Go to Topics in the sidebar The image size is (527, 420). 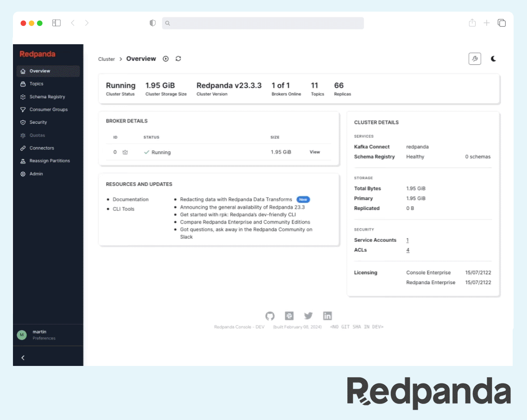click(36, 84)
